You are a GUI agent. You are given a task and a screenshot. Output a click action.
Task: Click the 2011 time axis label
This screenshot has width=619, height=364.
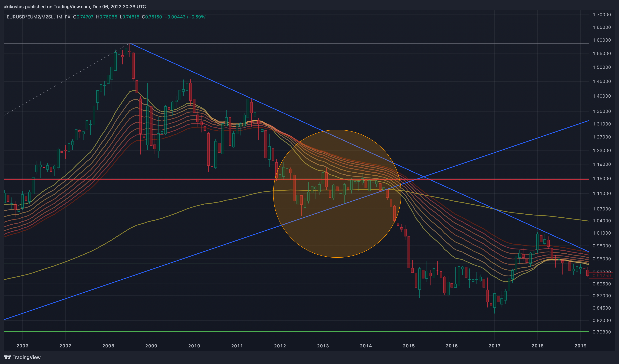[x=237, y=346]
